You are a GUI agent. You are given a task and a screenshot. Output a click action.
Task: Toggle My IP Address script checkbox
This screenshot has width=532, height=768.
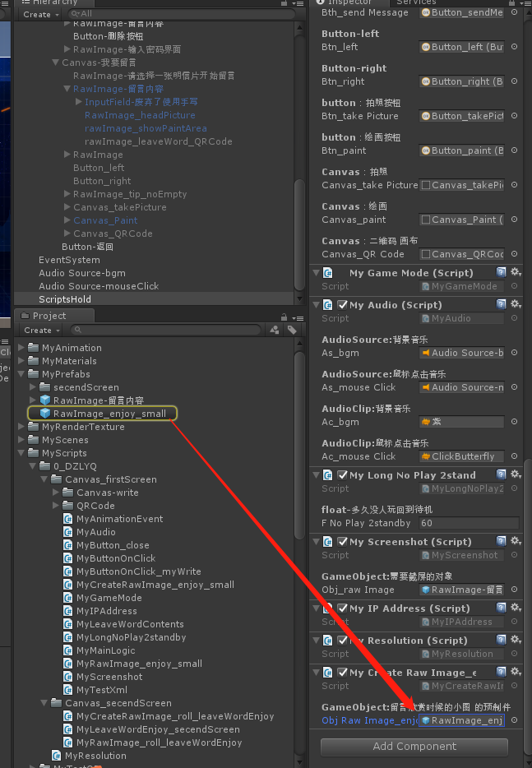pyautogui.click(x=342, y=608)
